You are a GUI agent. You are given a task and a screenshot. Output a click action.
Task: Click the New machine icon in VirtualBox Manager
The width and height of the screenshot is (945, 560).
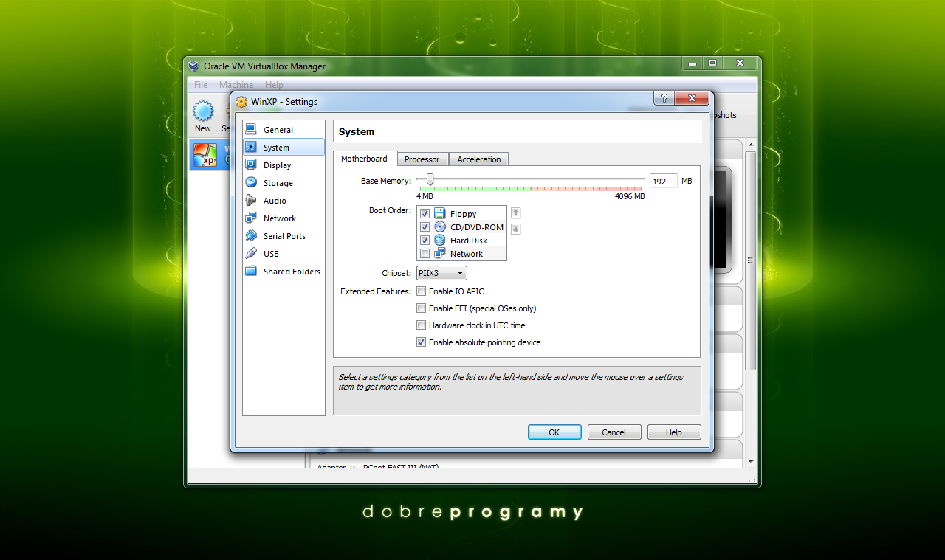tap(203, 111)
